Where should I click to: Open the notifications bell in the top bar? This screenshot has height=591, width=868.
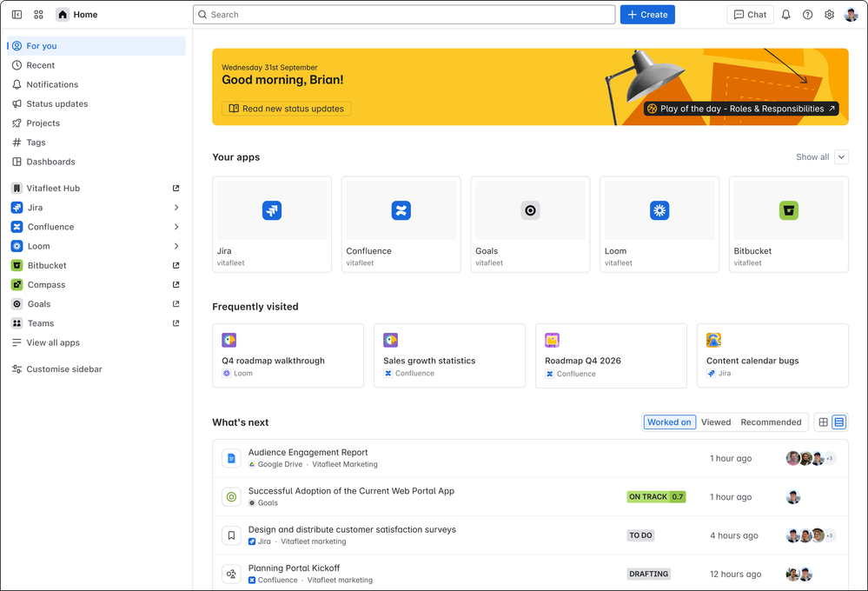(785, 15)
